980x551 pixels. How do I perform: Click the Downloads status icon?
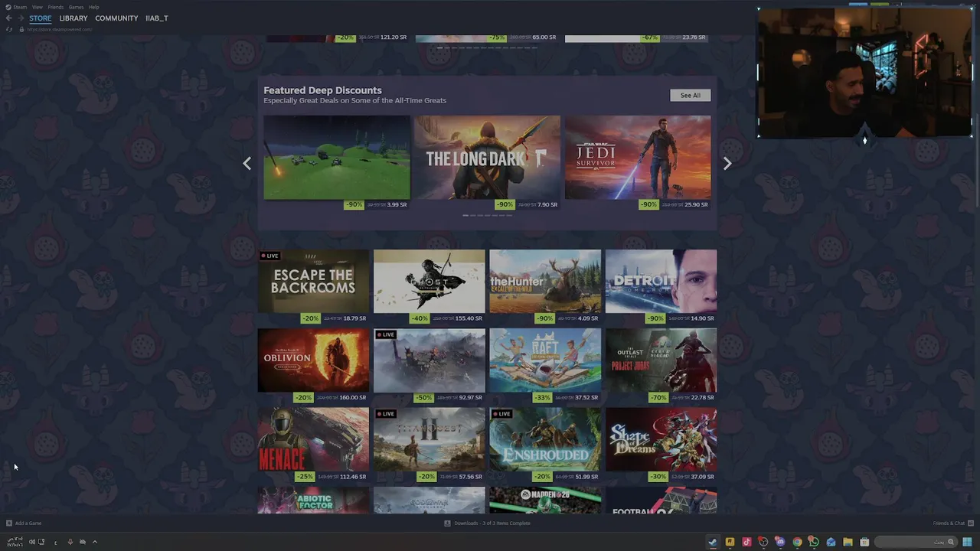click(448, 523)
